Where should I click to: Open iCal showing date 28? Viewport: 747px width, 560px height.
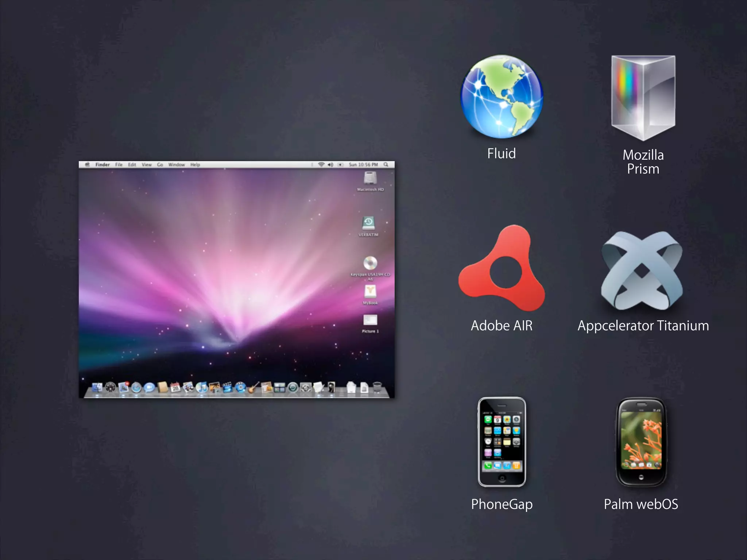click(x=175, y=387)
